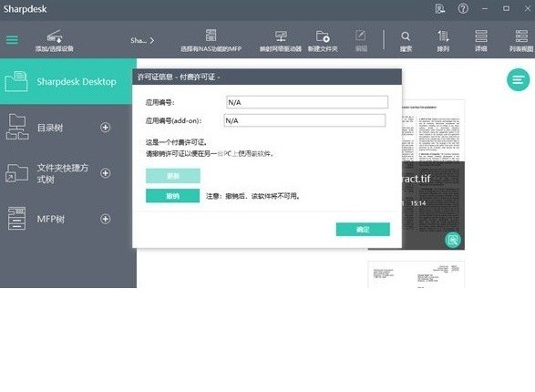Click the Directory Tree folder-hierarchy icon
The width and height of the screenshot is (535, 392).
pyautogui.click(x=17, y=127)
